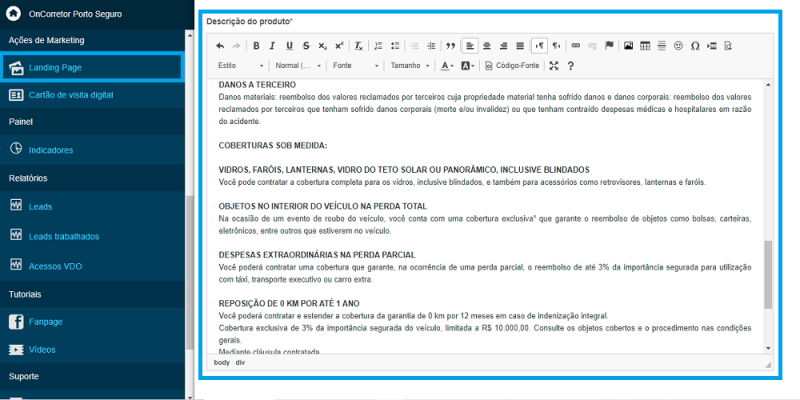Viewport: 800px width, 400px height.
Task: Open Landing Page in the sidebar
Action: click(91, 67)
